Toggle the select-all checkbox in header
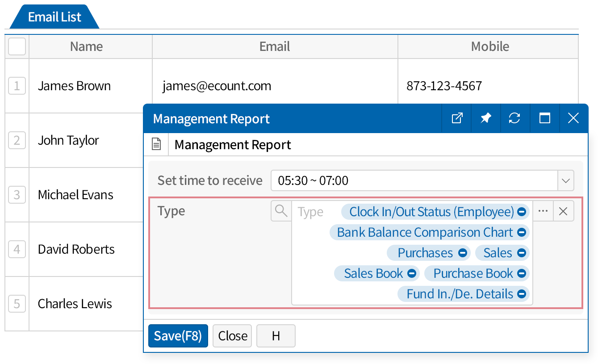Viewport: 598px width, 364px height. 17,46
